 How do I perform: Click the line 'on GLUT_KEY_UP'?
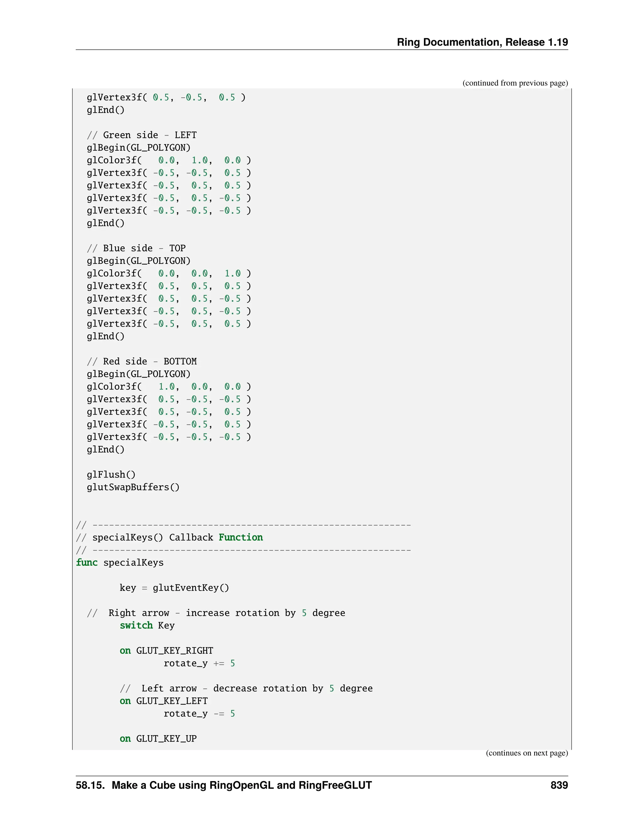coord(158,739)
